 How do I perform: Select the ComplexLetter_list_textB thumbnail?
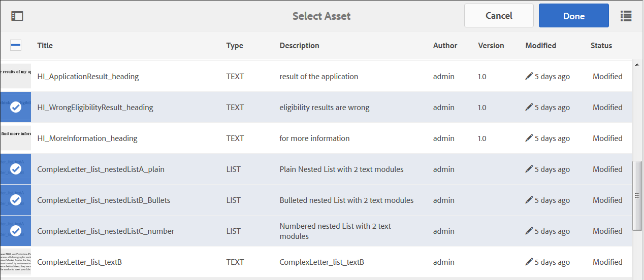click(x=15, y=262)
